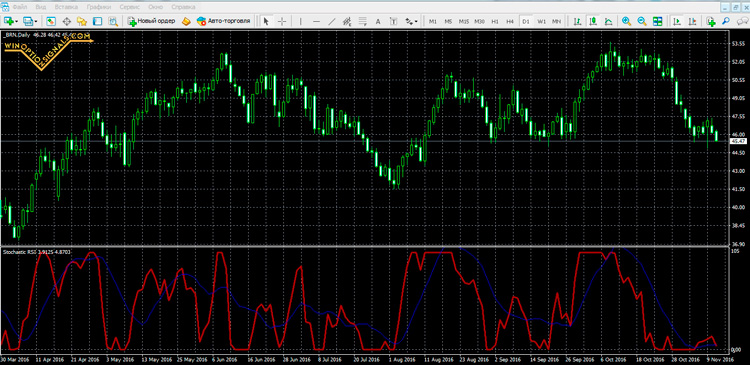Open MetaEditor yellow book icon

click(x=186, y=22)
